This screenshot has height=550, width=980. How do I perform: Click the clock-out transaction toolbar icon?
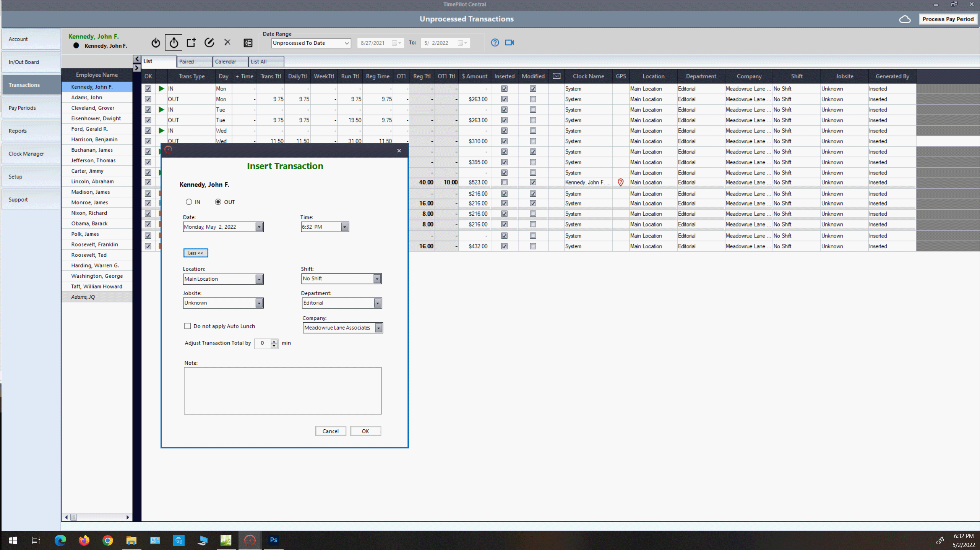[174, 43]
